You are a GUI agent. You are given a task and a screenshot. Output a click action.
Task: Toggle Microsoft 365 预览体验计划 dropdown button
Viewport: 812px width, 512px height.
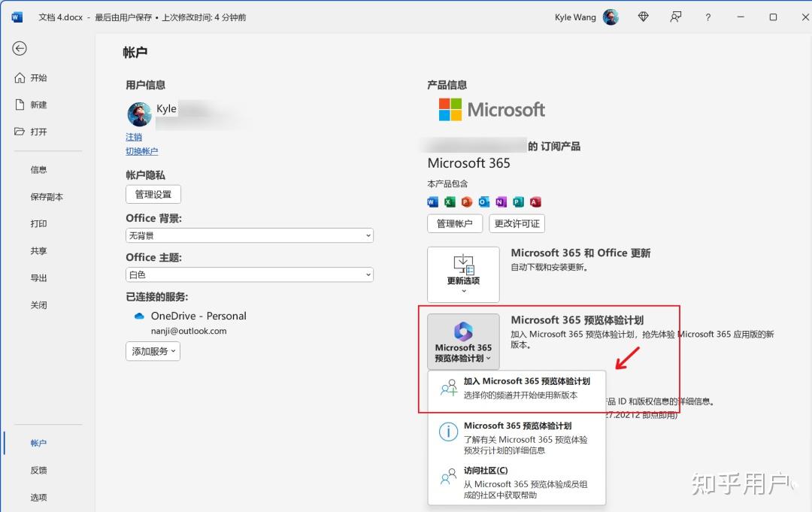[x=463, y=341]
